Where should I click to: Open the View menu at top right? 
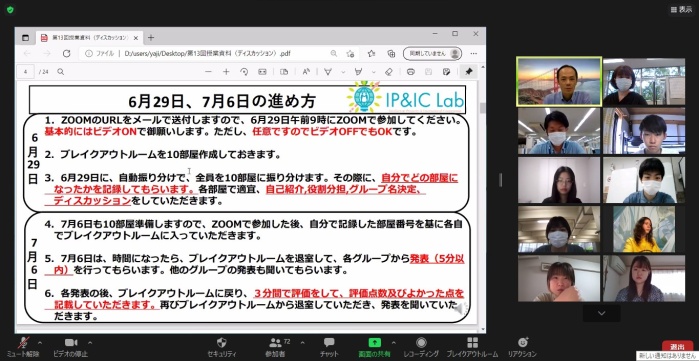pos(681,9)
